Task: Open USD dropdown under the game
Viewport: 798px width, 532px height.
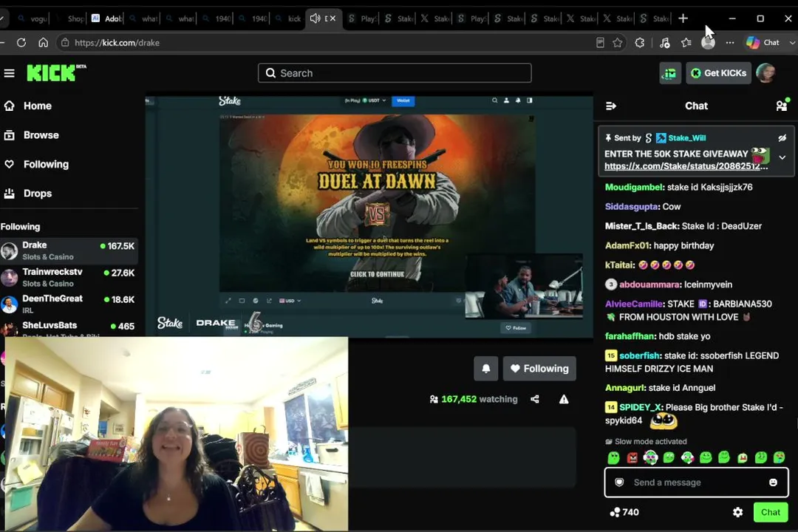Action: pyautogui.click(x=290, y=301)
